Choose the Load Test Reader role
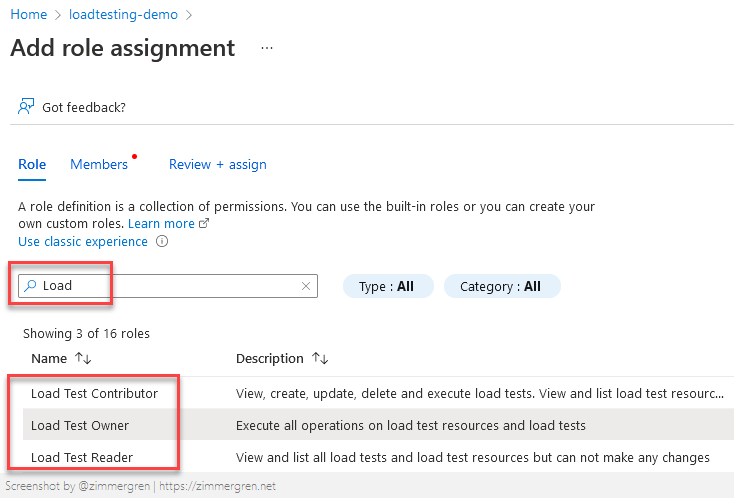This screenshot has height=498, width=734. 82,457
